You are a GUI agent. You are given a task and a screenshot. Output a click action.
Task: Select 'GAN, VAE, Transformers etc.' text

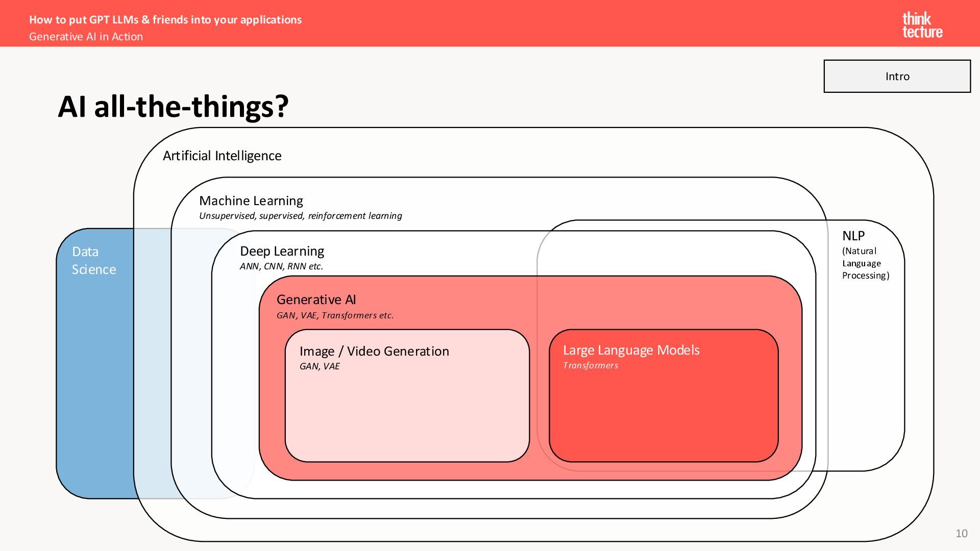click(335, 315)
